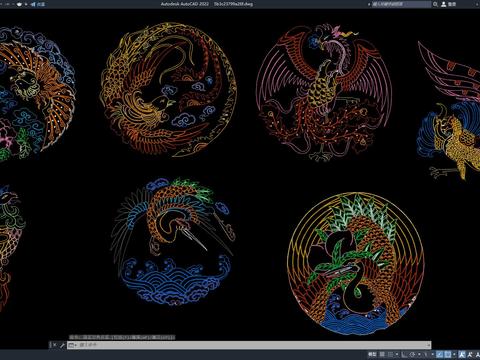480x360 pixels.
Task: Toggle isometric drafting in status bar
Action: 425,354
